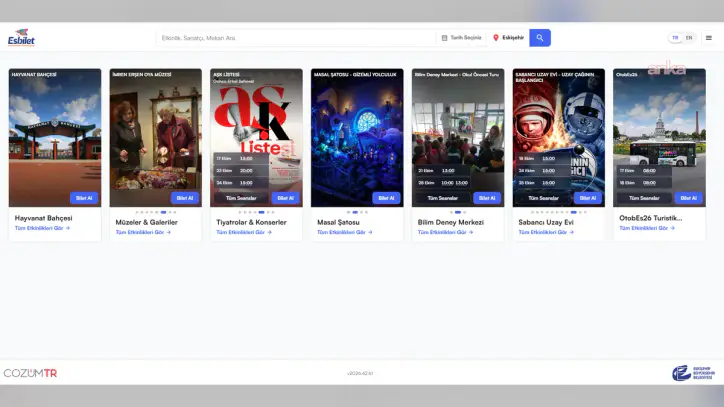The image size is (724, 407).
Task: Click the Bilim Deney Merkezi card title
Action: [x=451, y=222]
